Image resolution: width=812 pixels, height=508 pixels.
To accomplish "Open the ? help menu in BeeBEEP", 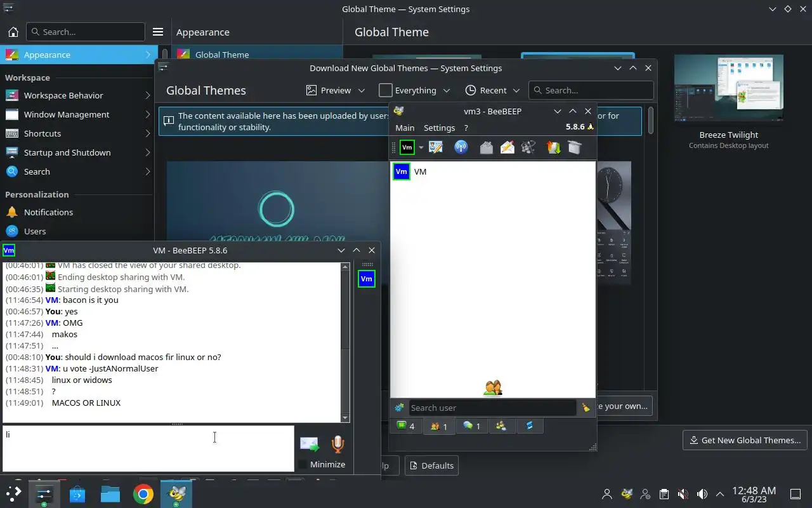I will click(466, 128).
